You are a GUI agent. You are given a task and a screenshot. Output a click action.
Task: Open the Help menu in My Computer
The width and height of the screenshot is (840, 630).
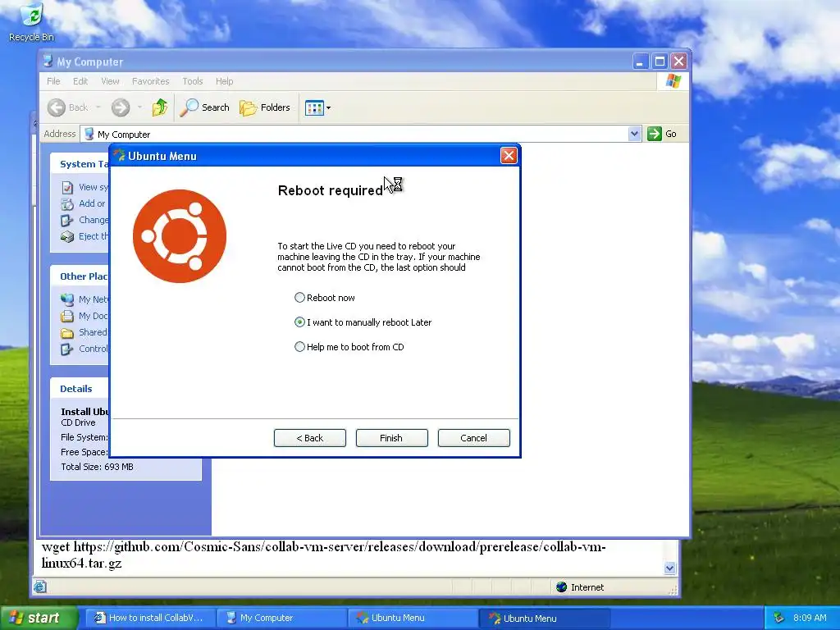click(225, 81)
